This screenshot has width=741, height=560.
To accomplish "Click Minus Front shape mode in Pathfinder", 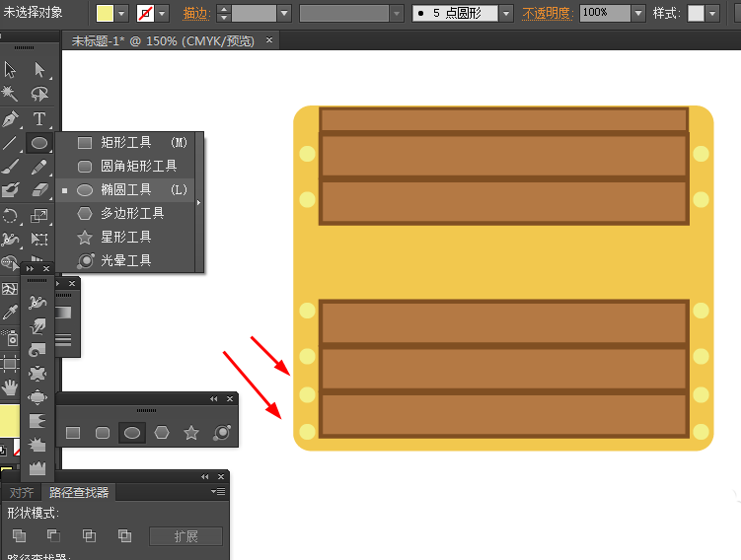I will coord(54,535).
